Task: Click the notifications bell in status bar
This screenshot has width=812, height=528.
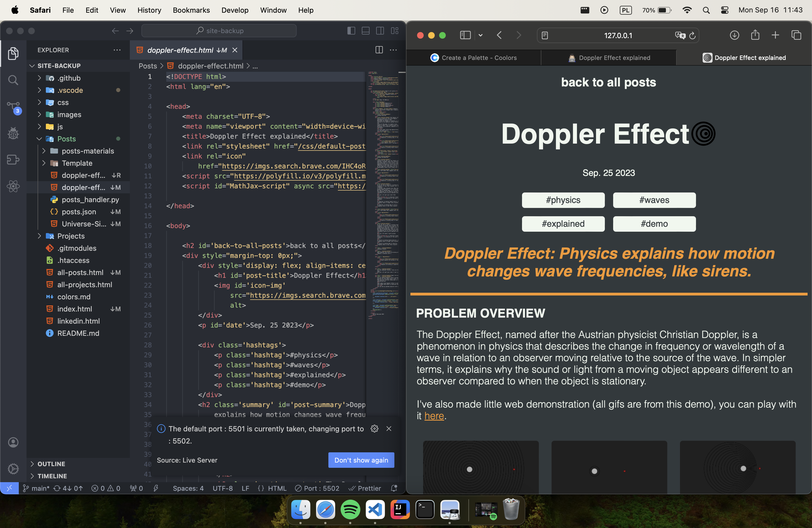Action: tap(394, 488)
